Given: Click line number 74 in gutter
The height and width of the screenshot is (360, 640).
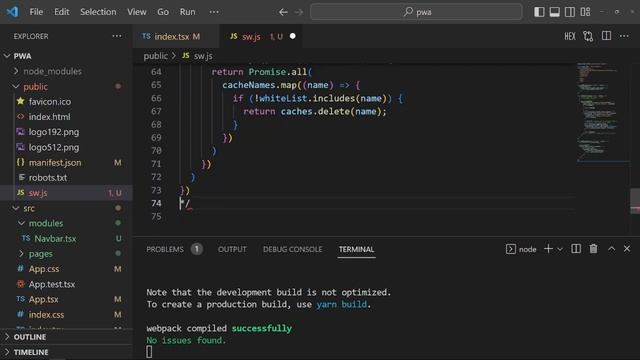Looking at the screenshot, I should [x=156, y=203].
